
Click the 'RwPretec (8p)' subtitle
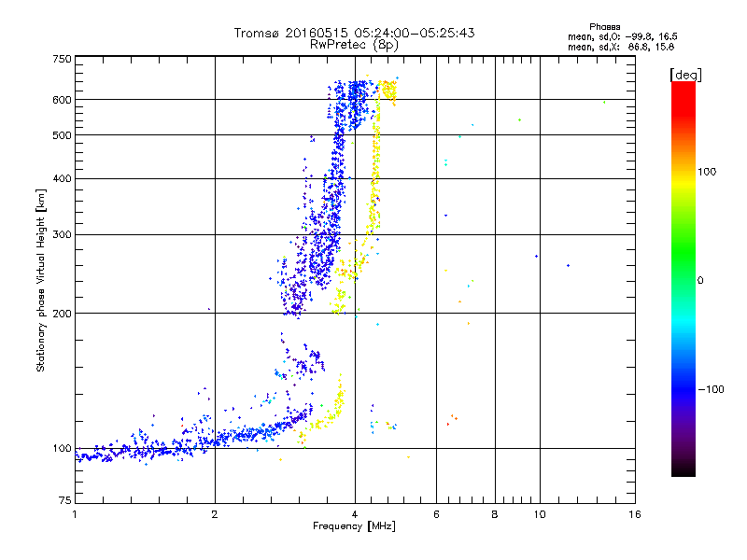354,45
